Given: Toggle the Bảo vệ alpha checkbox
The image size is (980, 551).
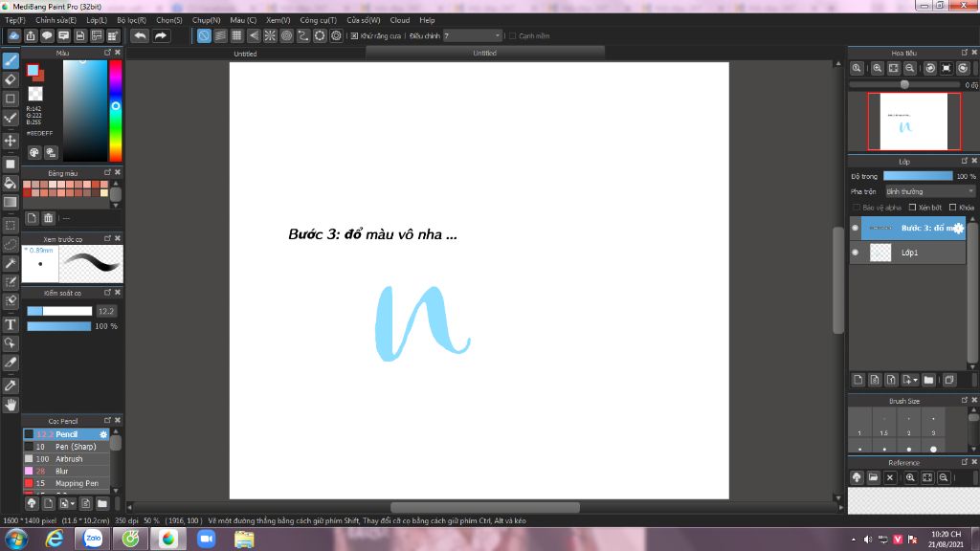Looking at the screenshot, I should click(857, 208).
